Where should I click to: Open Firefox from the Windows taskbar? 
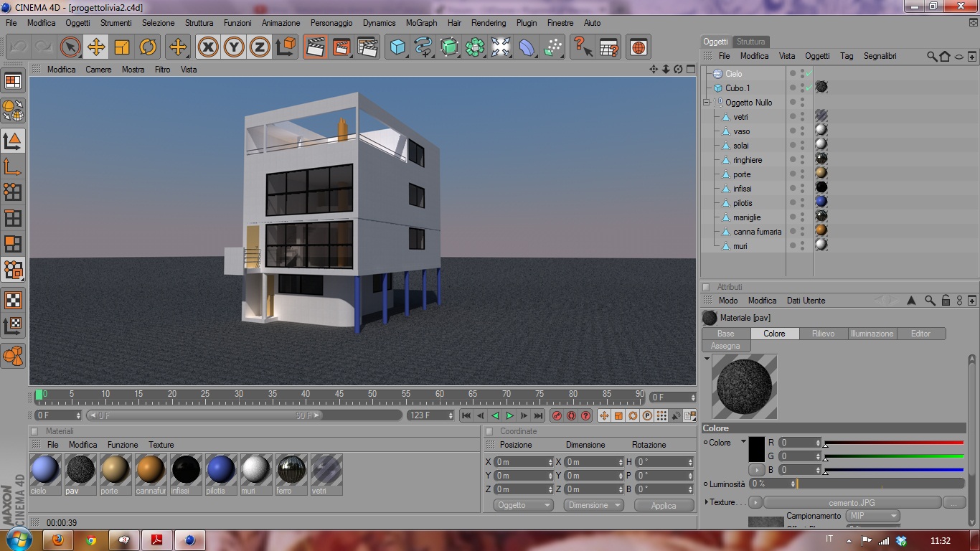click(57, 540)
